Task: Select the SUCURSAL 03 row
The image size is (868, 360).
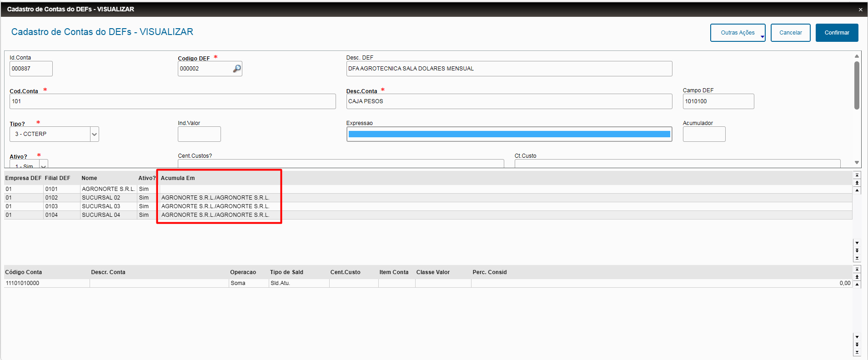Action: (x=428, y=206)
